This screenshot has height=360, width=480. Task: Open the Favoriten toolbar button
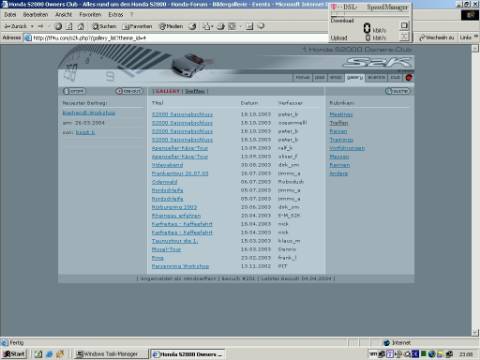[x=138, y=26]
